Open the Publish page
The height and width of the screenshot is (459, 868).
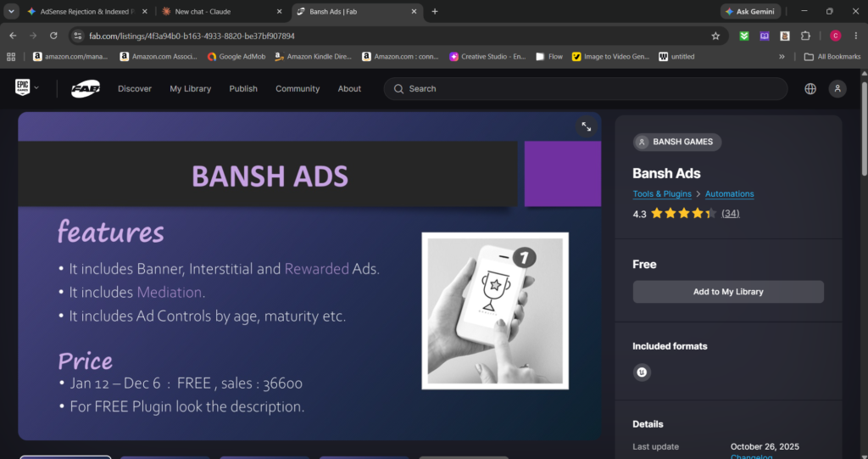[x=243, y=89]
